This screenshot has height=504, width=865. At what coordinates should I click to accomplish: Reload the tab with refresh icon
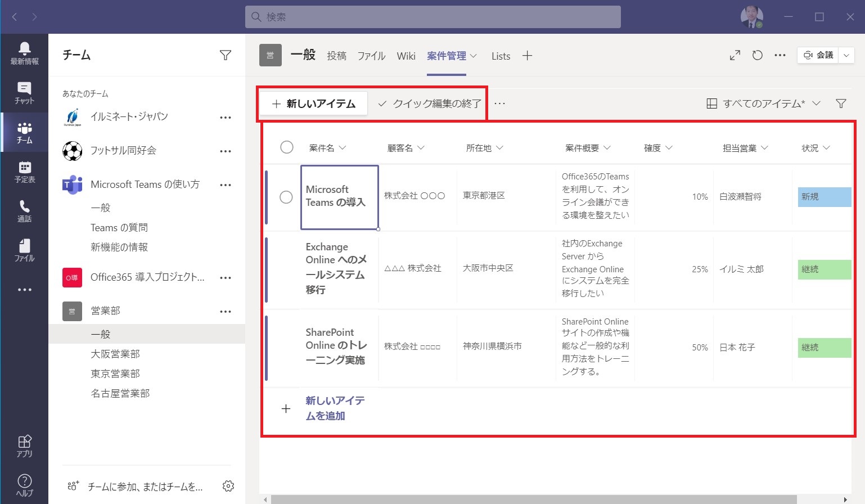point(758,55)
